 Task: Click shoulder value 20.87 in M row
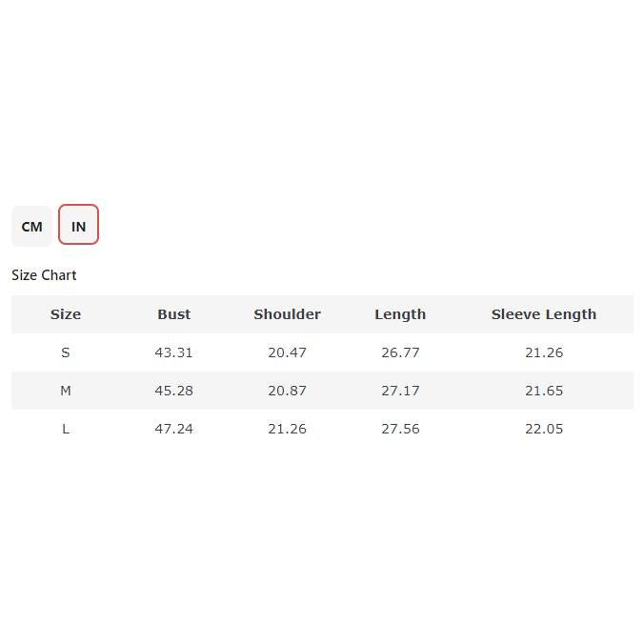tap(287, 391)
